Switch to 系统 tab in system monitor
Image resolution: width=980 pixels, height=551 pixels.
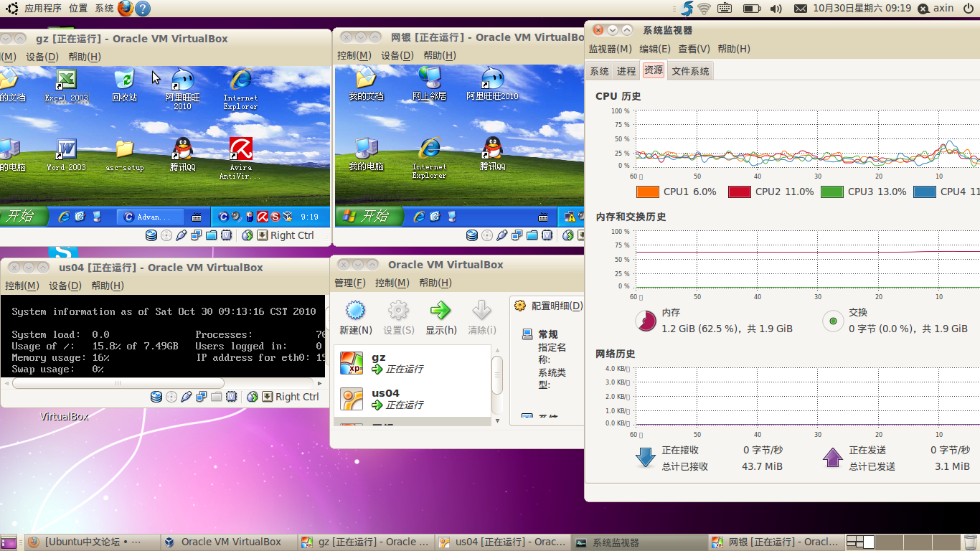point(599,71)
